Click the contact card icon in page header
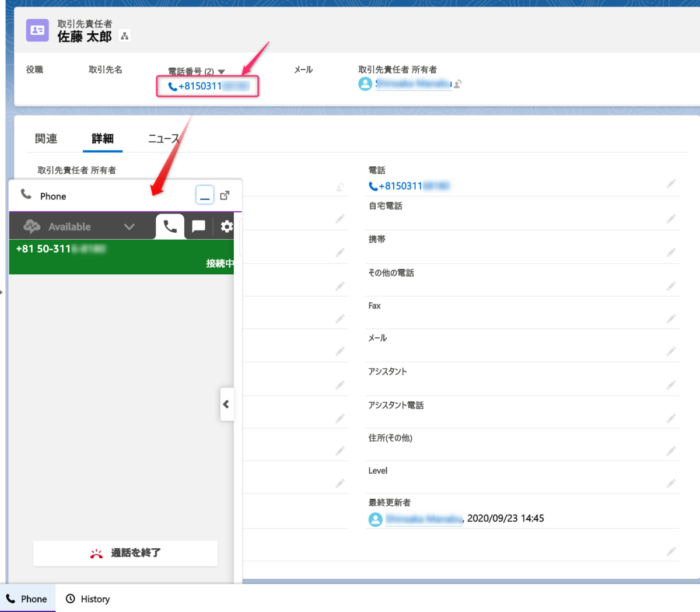The height and width of the screenshot is (612, 700). coord(37,30)
